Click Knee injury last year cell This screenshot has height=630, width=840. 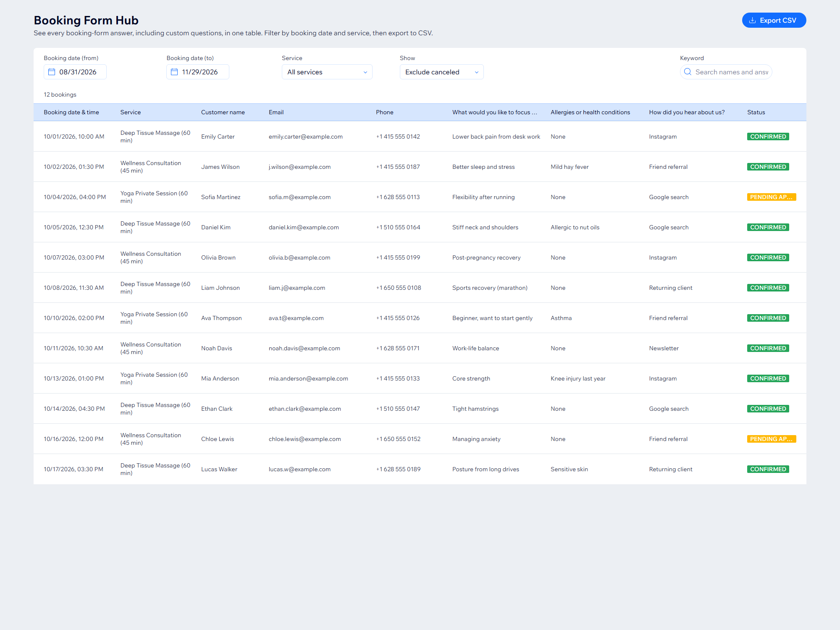pos(578,378)
